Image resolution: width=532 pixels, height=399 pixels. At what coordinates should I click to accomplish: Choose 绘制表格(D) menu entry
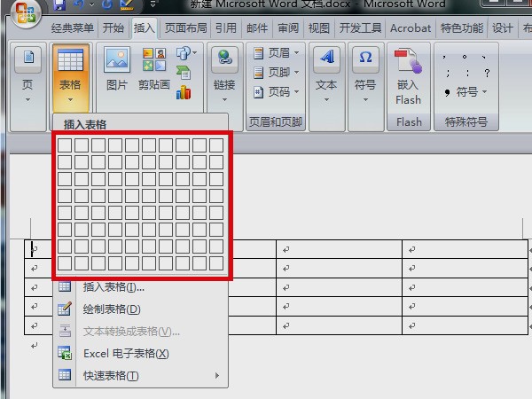pos(140,309)
